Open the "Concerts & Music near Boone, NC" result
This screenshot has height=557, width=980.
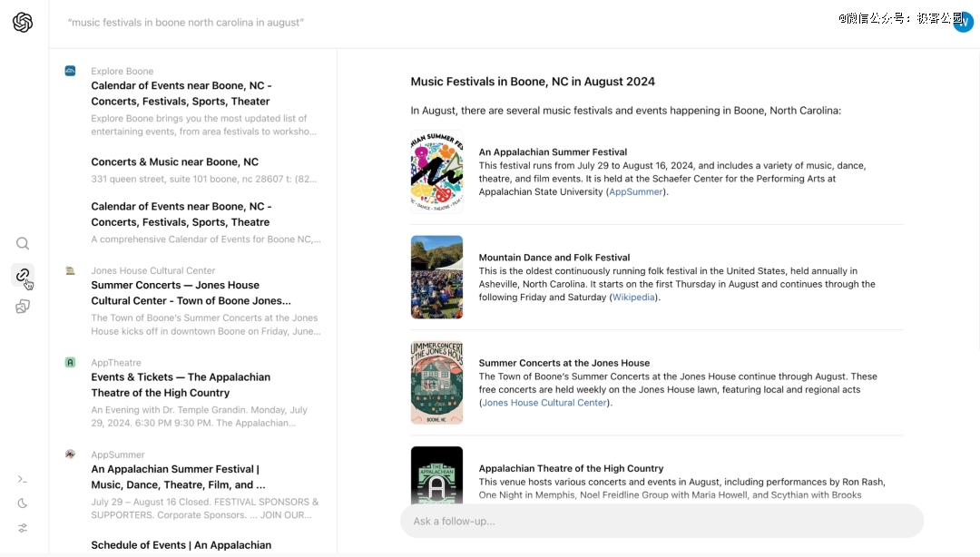coord(174,161)
